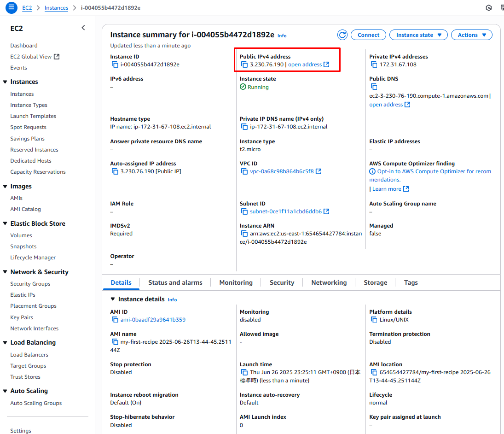Copy the Public DNS name

click(x=374, y=87)
